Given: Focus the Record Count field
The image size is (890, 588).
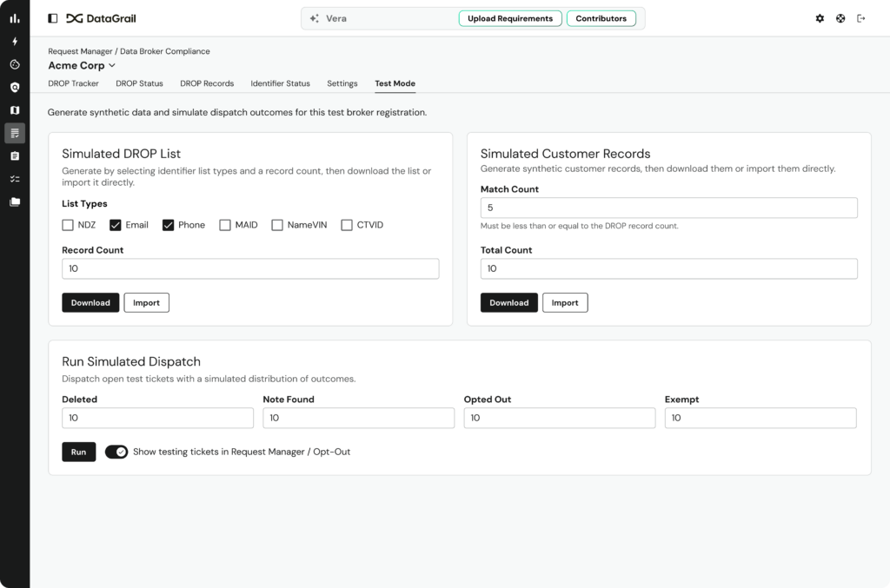Looking at the screenshot, I should 250,268.
